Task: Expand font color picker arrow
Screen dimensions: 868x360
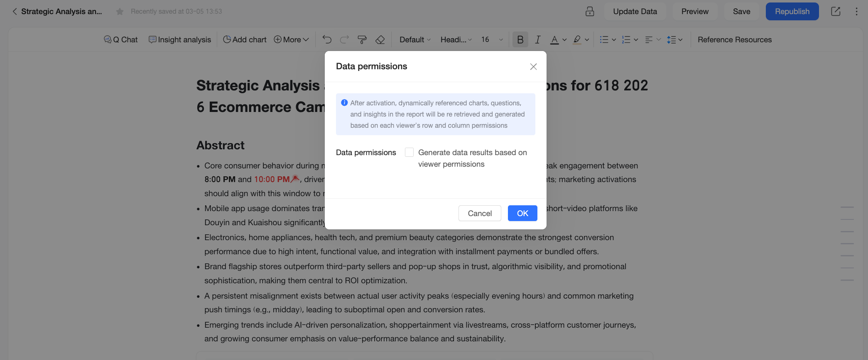Action: click(x=564, y=40)
